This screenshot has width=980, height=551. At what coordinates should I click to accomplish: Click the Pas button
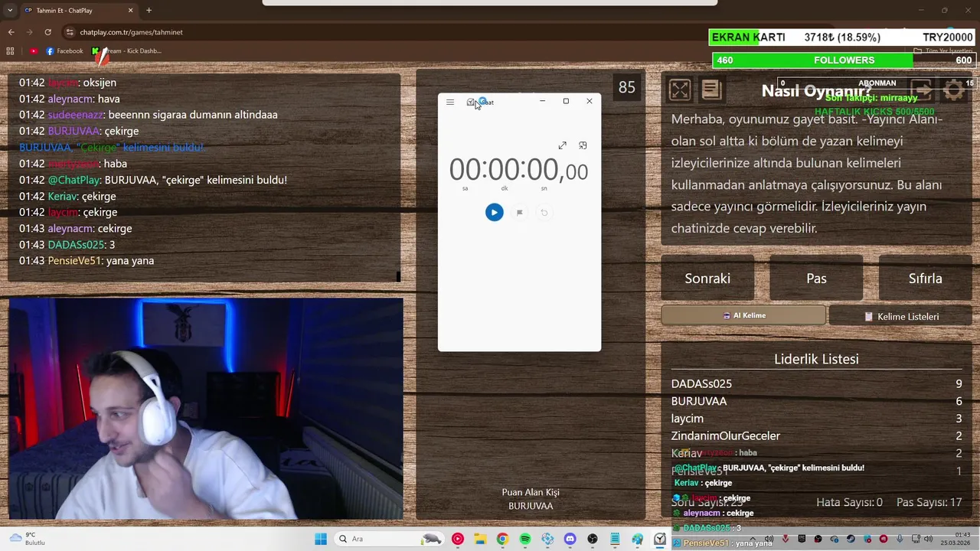tap(816, 279)
